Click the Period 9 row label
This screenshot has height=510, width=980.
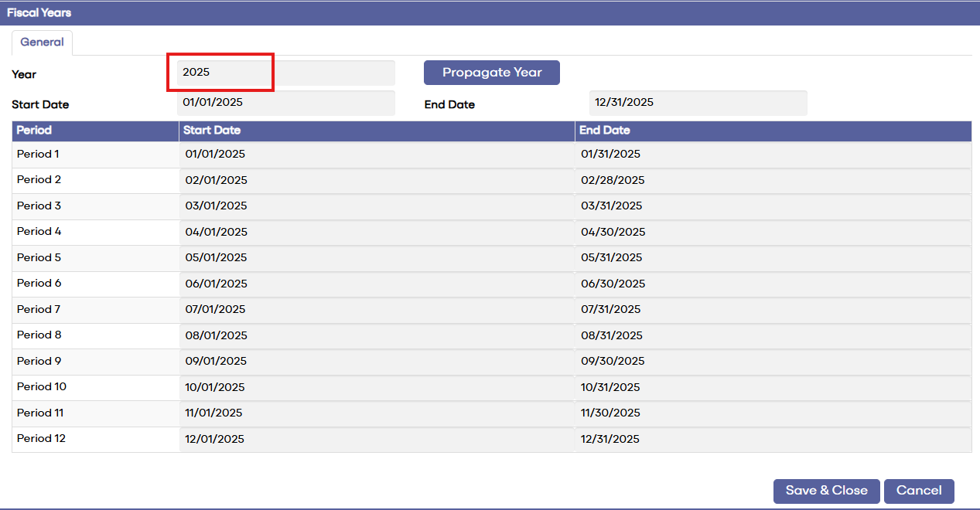click(39, 361)
